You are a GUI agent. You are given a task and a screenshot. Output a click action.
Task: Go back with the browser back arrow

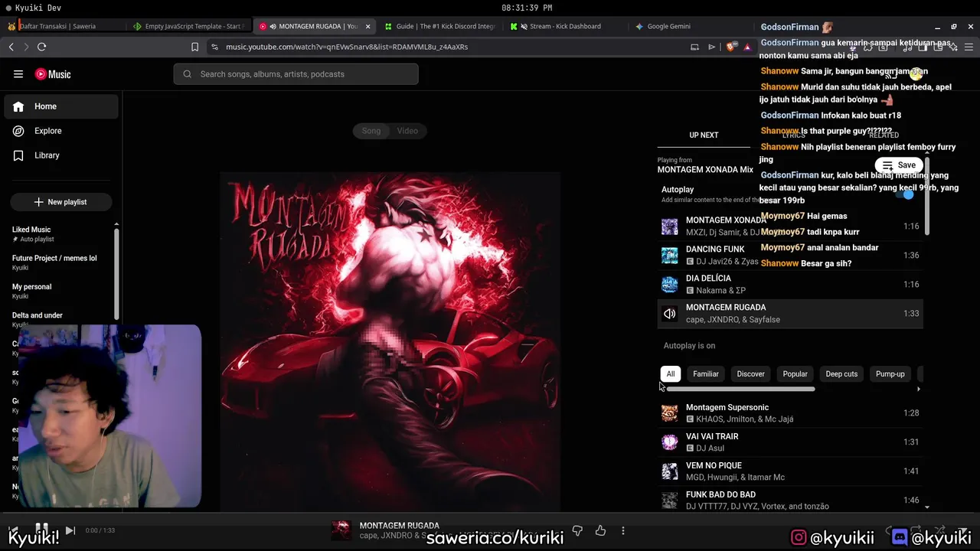tap(11, 47)
